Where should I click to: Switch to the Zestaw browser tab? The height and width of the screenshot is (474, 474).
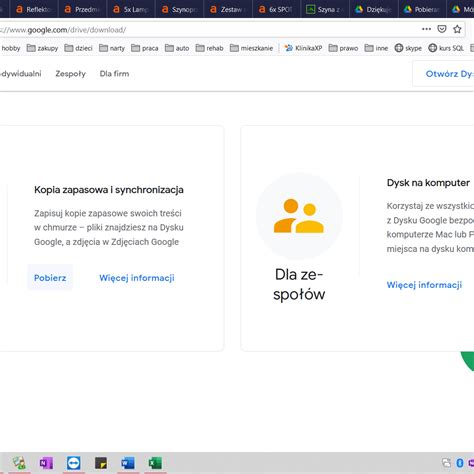229,9
